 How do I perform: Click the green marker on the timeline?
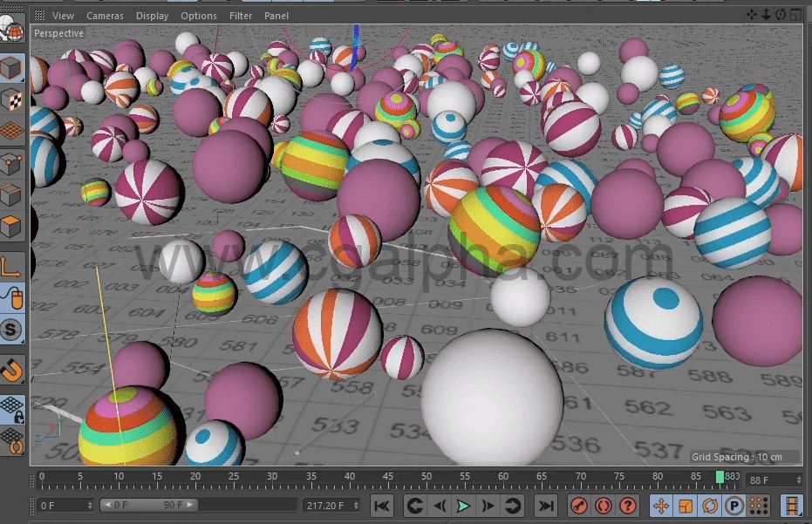pyautogui.click(x=720, y=477)
